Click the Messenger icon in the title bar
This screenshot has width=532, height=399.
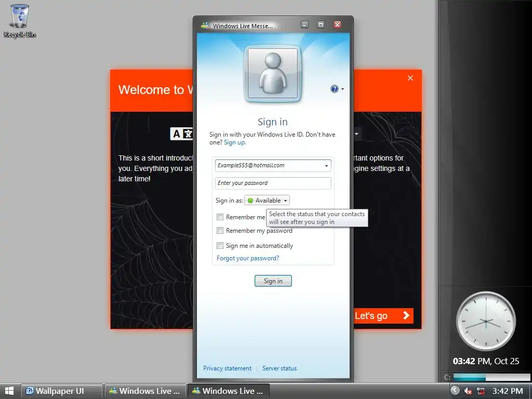205,25
